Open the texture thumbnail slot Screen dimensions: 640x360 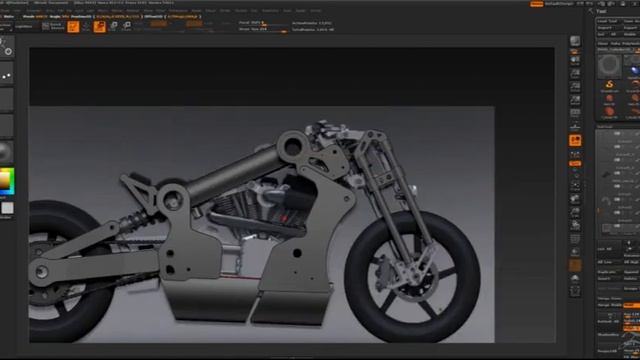coord(6,126)
